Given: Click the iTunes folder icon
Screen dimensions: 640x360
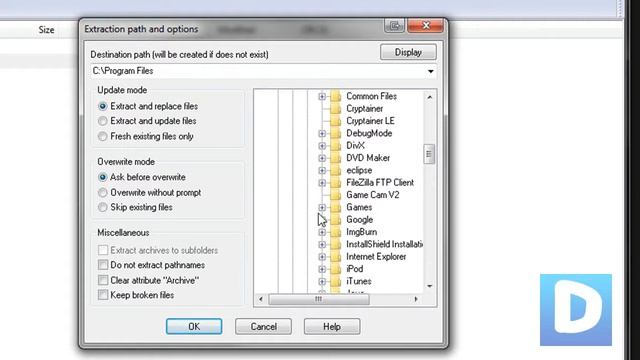Looking at the screenshot, I should 336,281.
